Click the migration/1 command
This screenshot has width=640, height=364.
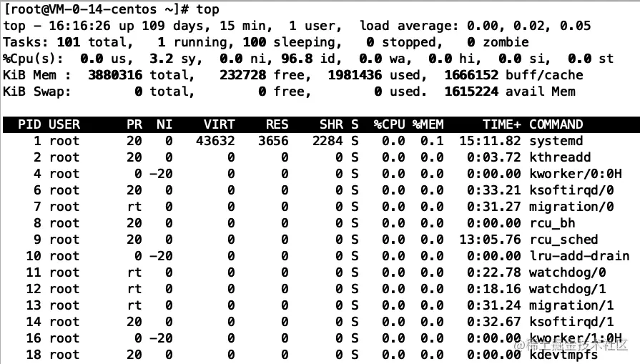[x=571, y=305]
